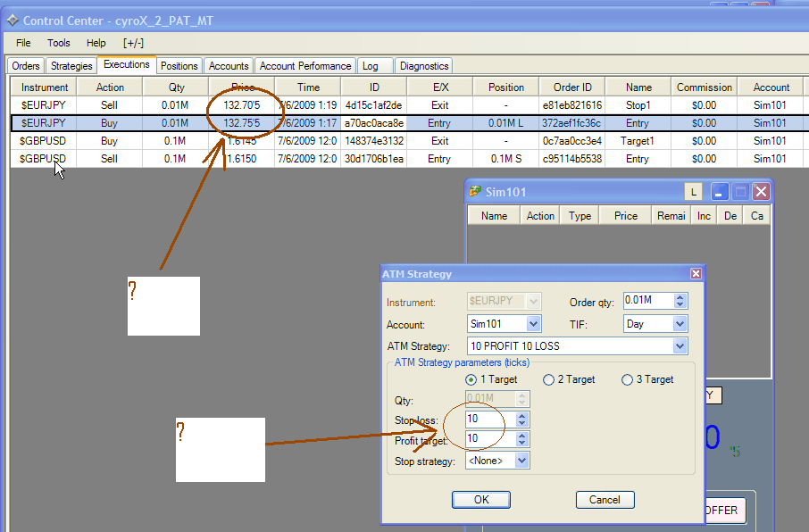This screenshot has width=809, height=532.
Task: Open the File menu
Action: (x=23, y=43)
